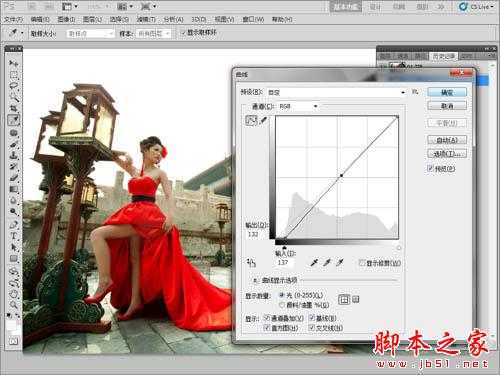Open the Filter (T) menu
Image resolution: width=500 pixels, height=375 pixels.
tap(146, 20)
